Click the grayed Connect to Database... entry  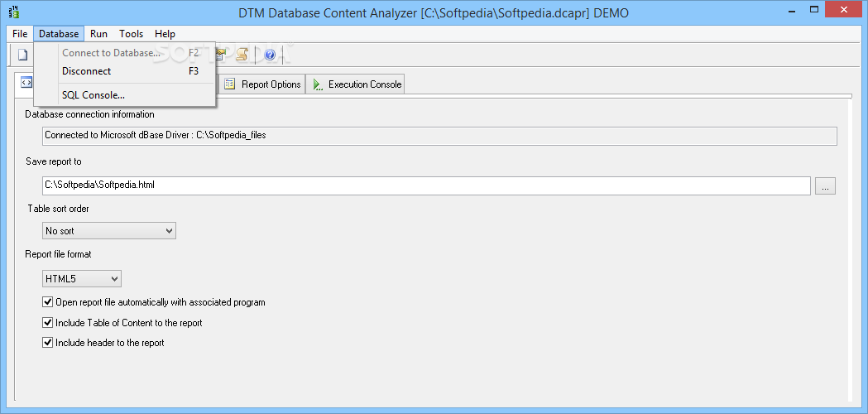point(125,53)
